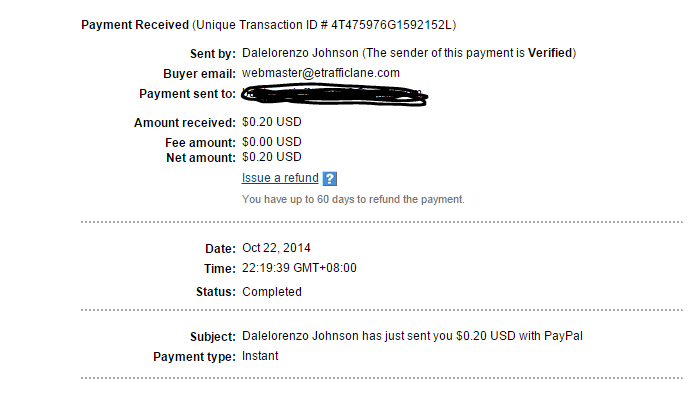Viewport: 690px width, 407px height.
Task: Click buyer email webmaster@etrafficlane.com
Action: 321,73
